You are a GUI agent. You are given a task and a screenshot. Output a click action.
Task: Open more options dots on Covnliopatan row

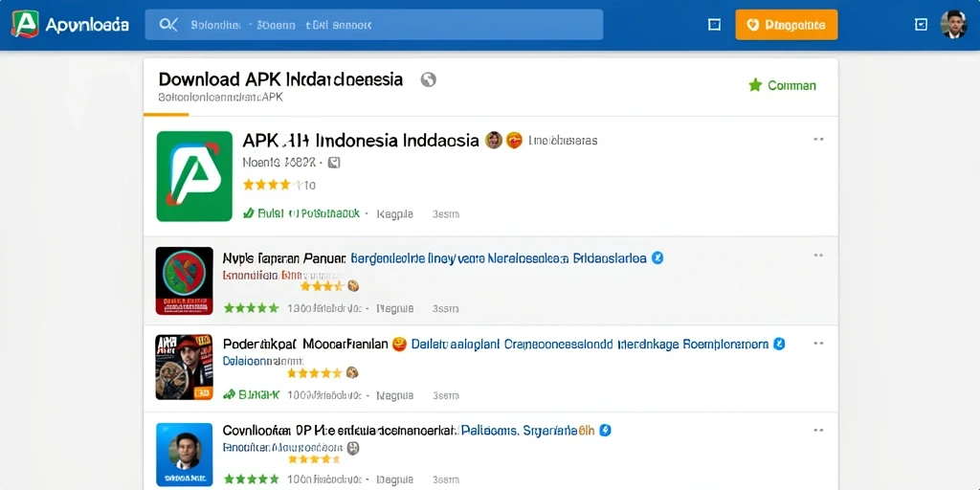tap(818, 430)
